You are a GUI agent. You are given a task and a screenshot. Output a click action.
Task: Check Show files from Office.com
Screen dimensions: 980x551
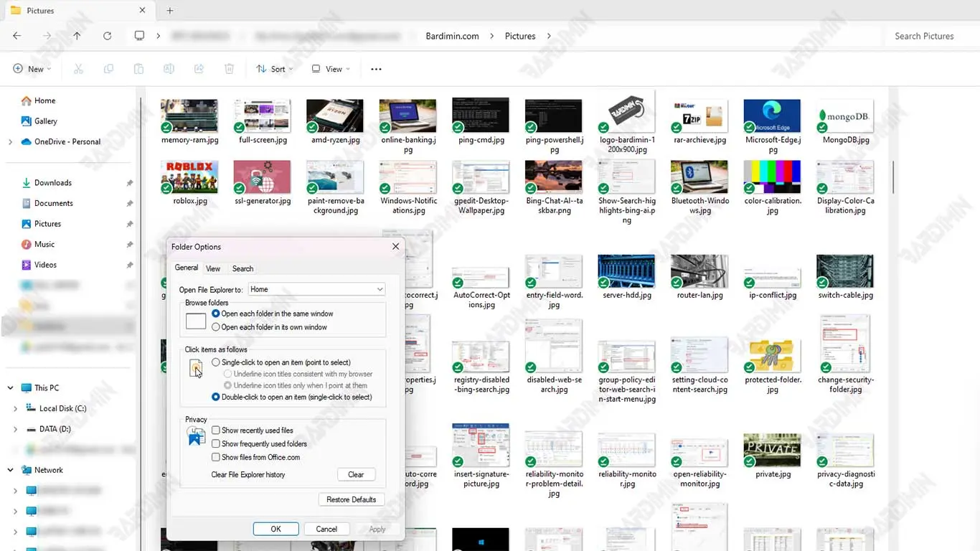pos(216,457)
